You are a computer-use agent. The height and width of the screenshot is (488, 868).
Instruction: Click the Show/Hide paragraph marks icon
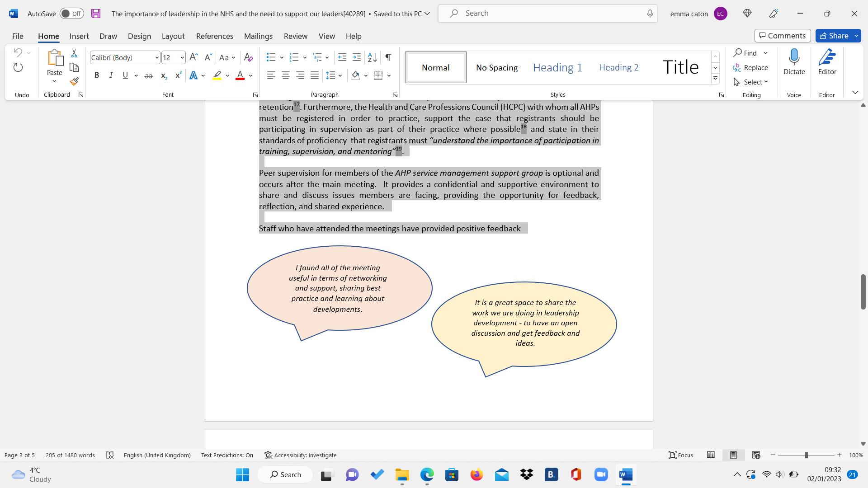388,57
